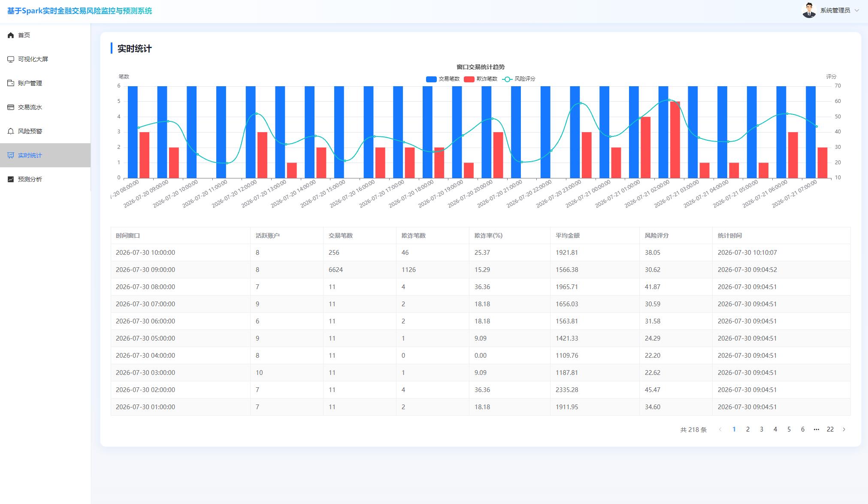Click the folder icon beside 账户管理

[11, 83]
